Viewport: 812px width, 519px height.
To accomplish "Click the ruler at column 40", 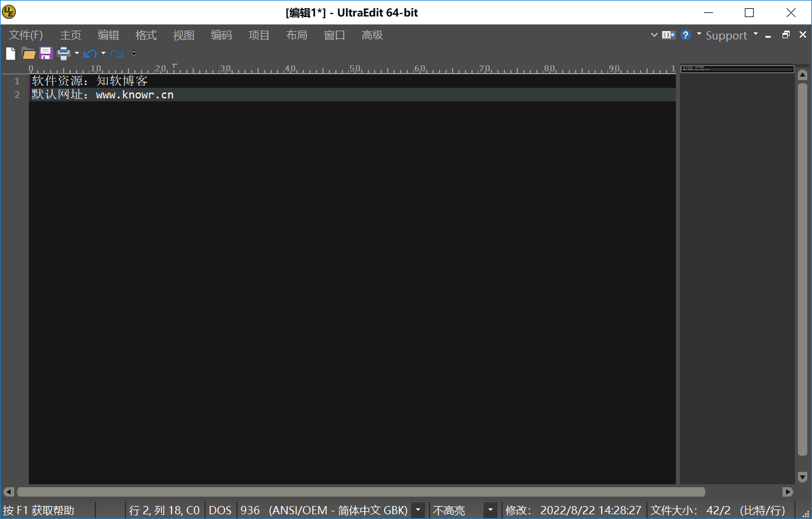I will 290,69.
